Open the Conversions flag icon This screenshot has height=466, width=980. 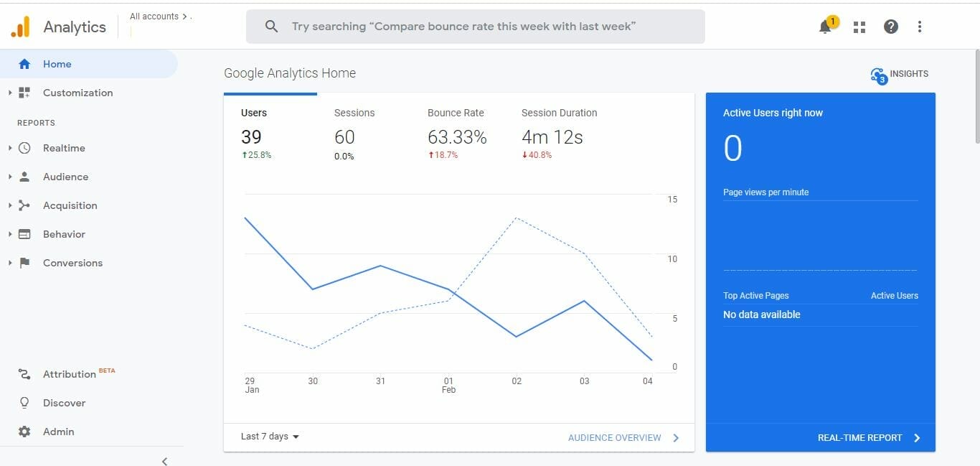pos(24,263)
